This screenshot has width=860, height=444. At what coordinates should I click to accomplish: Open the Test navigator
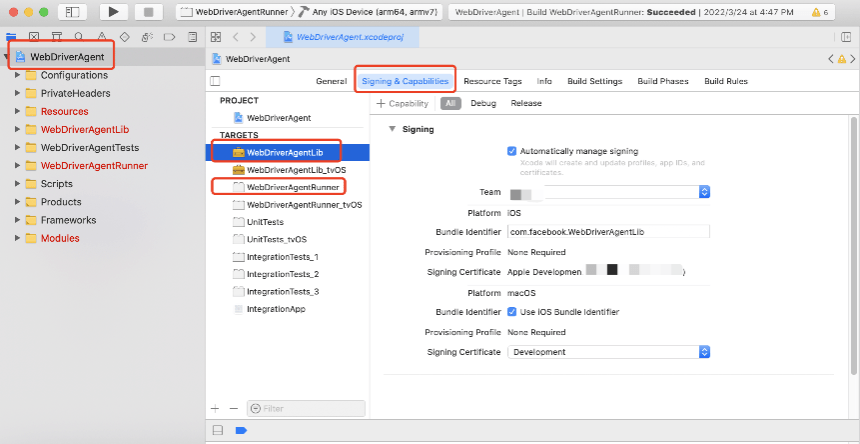click(x=125, y=37)
